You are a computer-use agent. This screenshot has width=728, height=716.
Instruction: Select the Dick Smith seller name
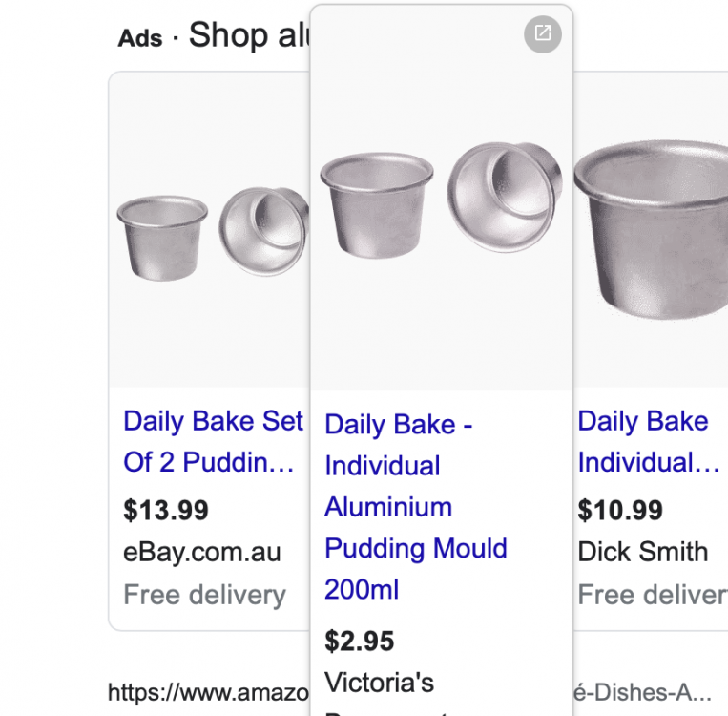(x=643, y=552)
